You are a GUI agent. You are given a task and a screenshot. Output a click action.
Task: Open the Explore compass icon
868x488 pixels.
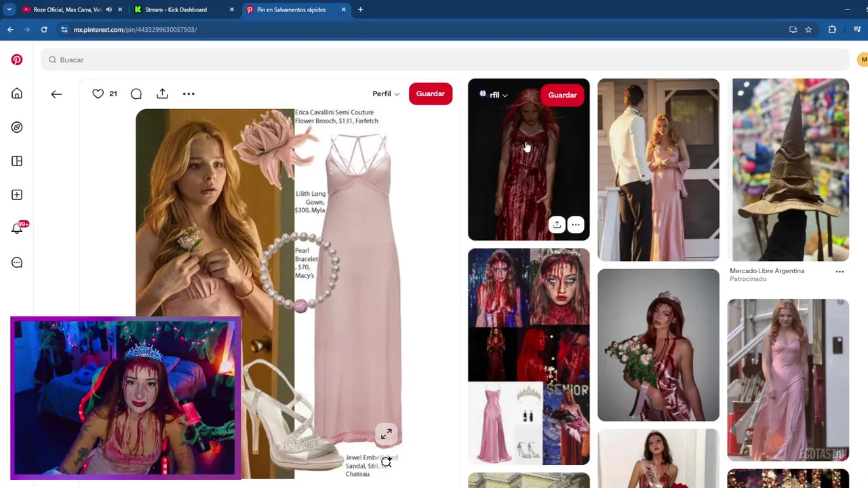[x=17, y=127]
